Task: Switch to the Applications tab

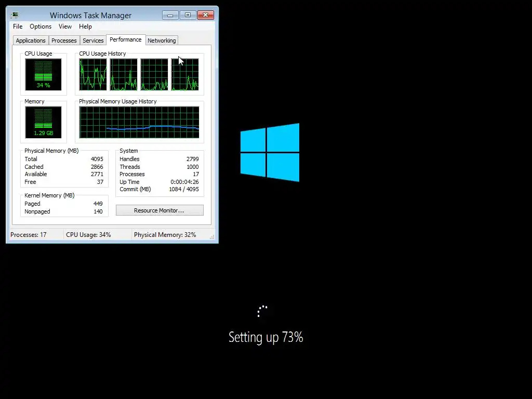Action: tap(31, 41)
